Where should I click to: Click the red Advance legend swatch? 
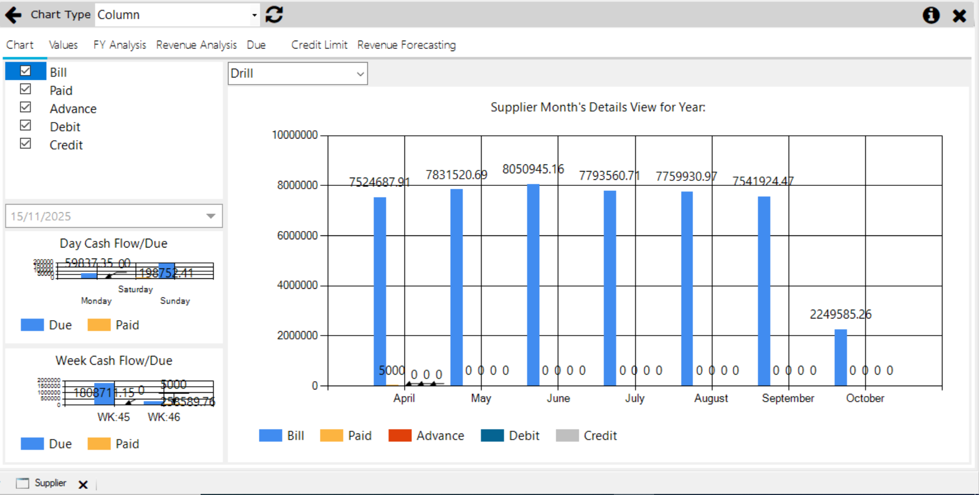click(400, 435)
